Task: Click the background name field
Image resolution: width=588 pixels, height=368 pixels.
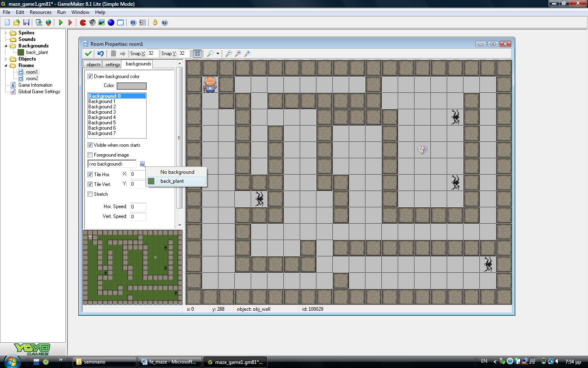Action: (112, 164)
